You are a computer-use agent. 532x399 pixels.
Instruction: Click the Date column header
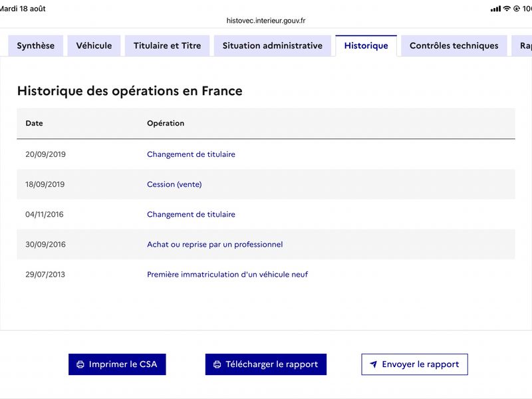tap(35, 123)
